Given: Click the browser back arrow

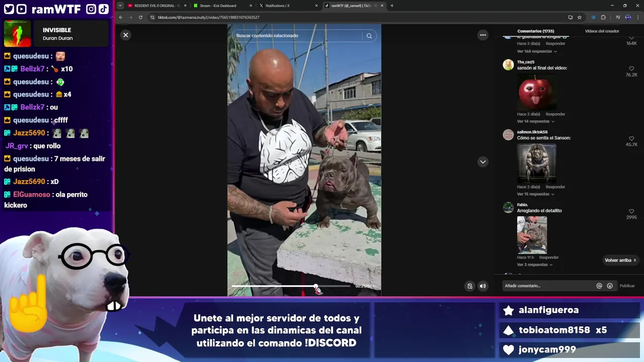Looking at the screenshot, I should (121, 17).
